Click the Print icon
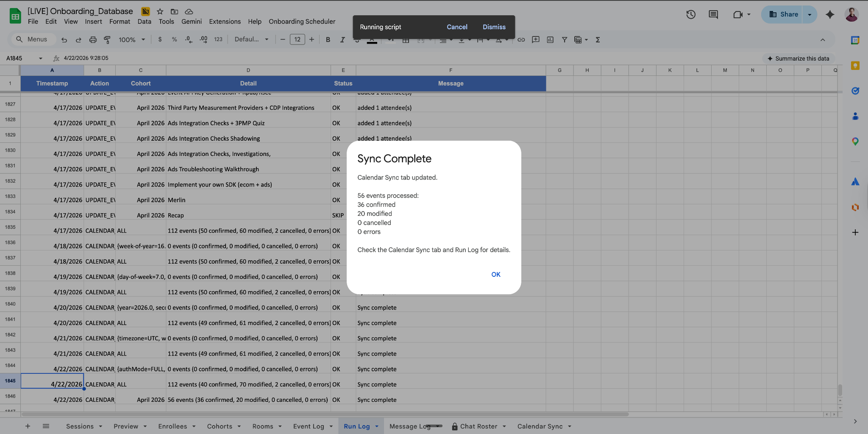868x434 pixels. pyautogui.click(x=93, y=39)
